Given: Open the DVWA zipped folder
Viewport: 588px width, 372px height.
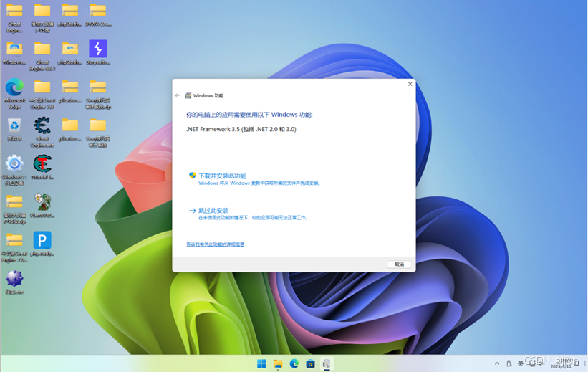Looking at the screenshot, I should pos(98,15).
